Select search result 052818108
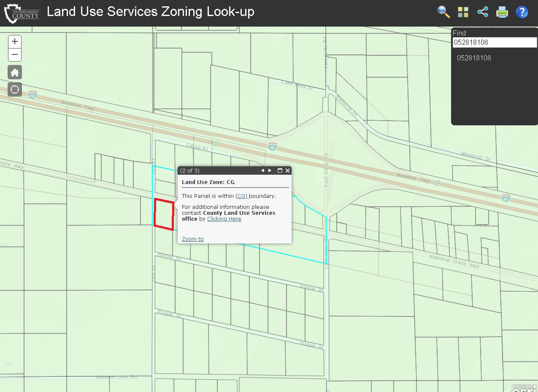The width and height of the screenshot is (538, 392). point(474,58)
